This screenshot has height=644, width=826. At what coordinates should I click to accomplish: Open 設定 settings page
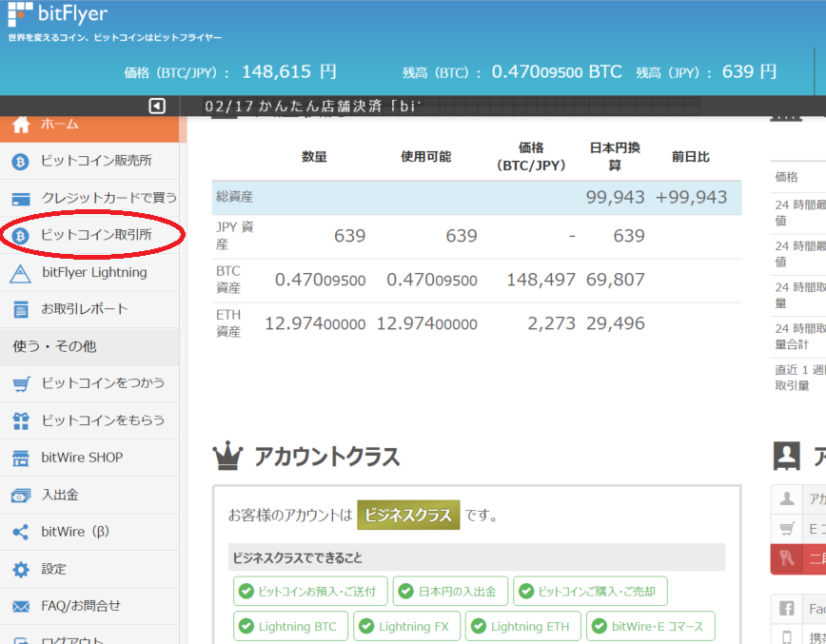[x=89, y=569]
